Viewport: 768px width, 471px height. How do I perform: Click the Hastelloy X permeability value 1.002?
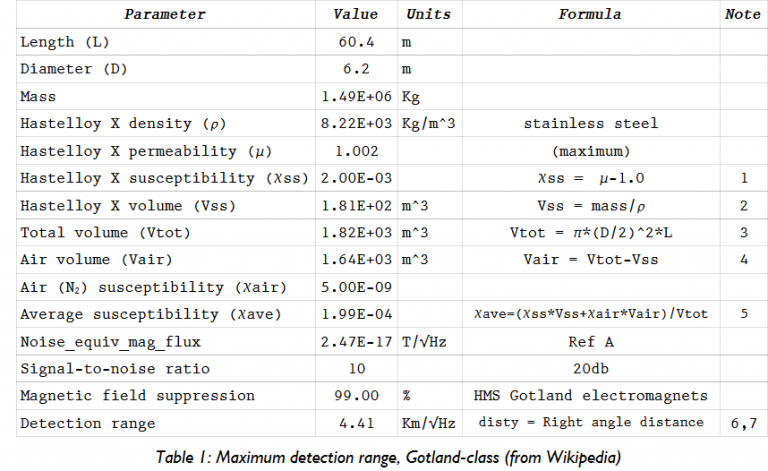(355, 151)
